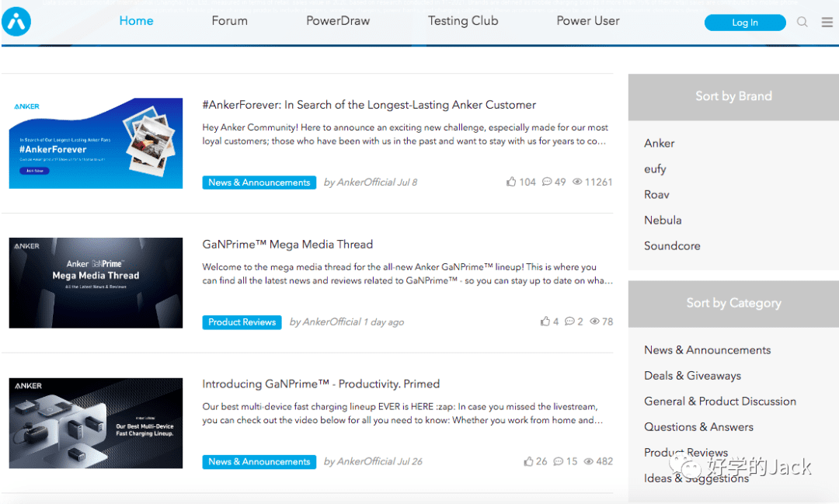Select the Ideas & Suggestions category

[697, 478]
